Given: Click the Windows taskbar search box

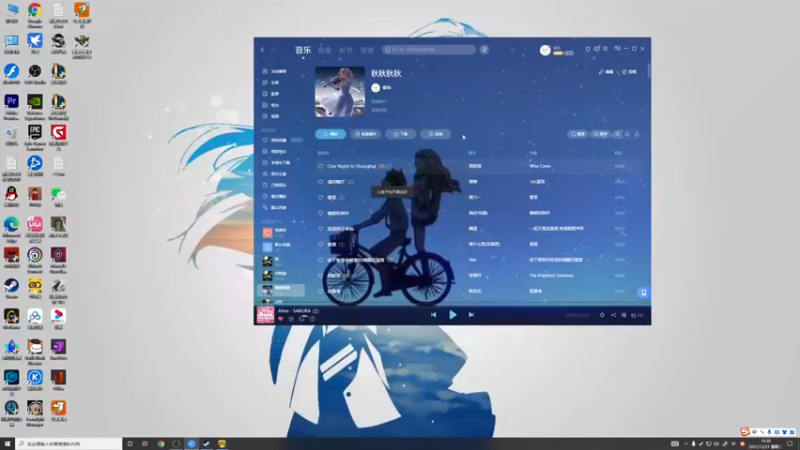Looking at the screenshot, I should (x=69, y=444).
